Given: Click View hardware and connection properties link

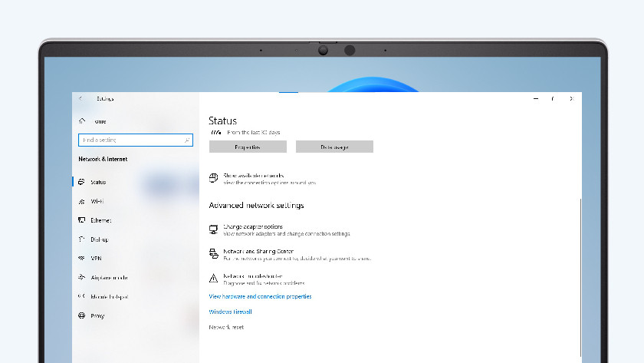Looking at the screenshot, I should coord(260,296).
